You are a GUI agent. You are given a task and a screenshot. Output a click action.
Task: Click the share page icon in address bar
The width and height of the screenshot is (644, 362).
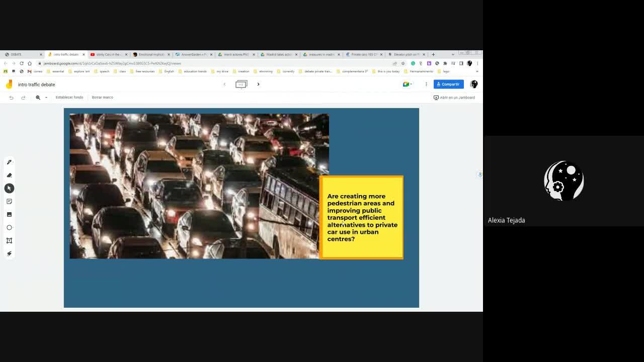pyautogui.click(x=394, y=63)
